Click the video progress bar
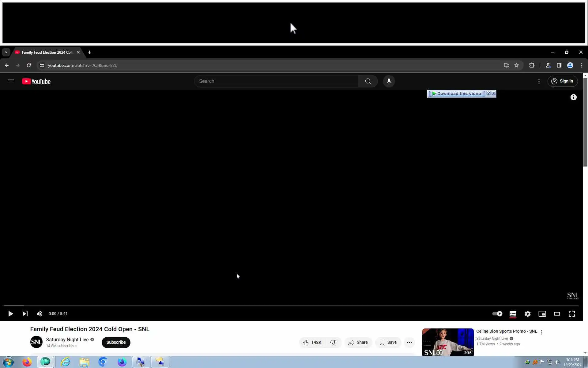This screenshot has height=368, width=588. pyautogui.click(x=291, y=306)
